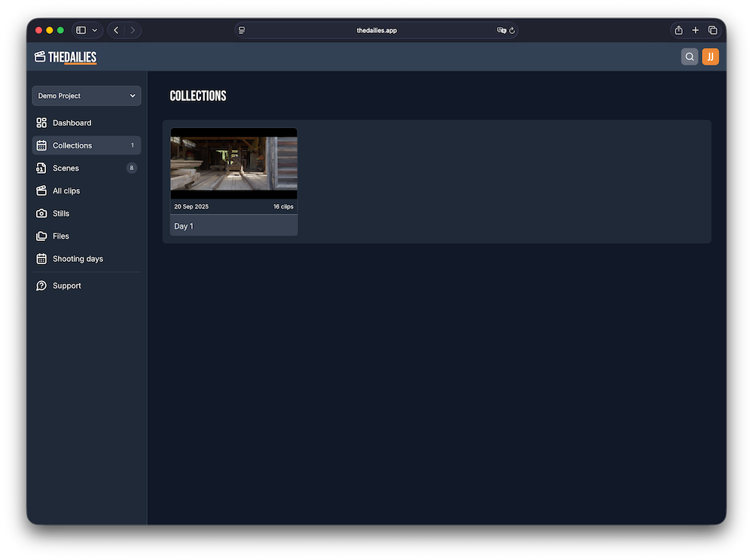The height and width of the screenshot is (560, 753).
Task: Select the Stills camera icon
Action: 41,213
